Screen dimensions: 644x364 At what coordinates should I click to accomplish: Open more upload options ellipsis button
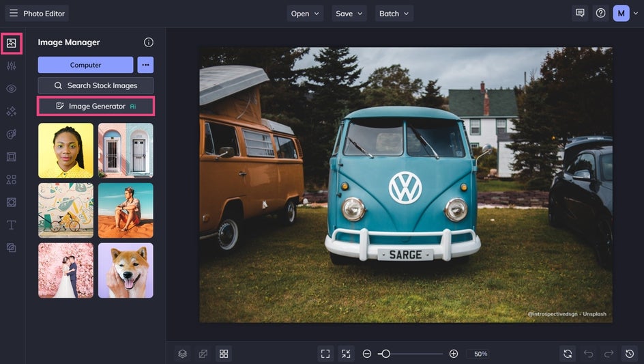pyautogui.click(x=145, y=65)
